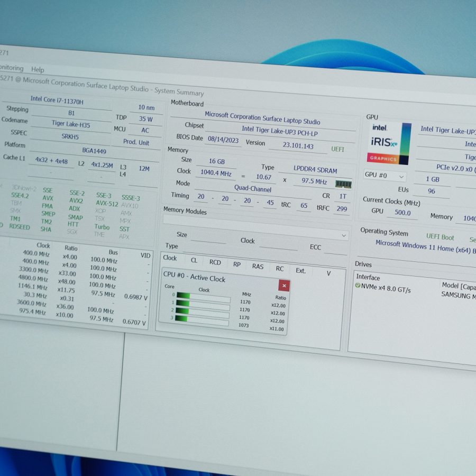Select the CPU name "Intel Core i7-11370H"
This screenshot has width=476, height=476.
click(x=57, y=100)
